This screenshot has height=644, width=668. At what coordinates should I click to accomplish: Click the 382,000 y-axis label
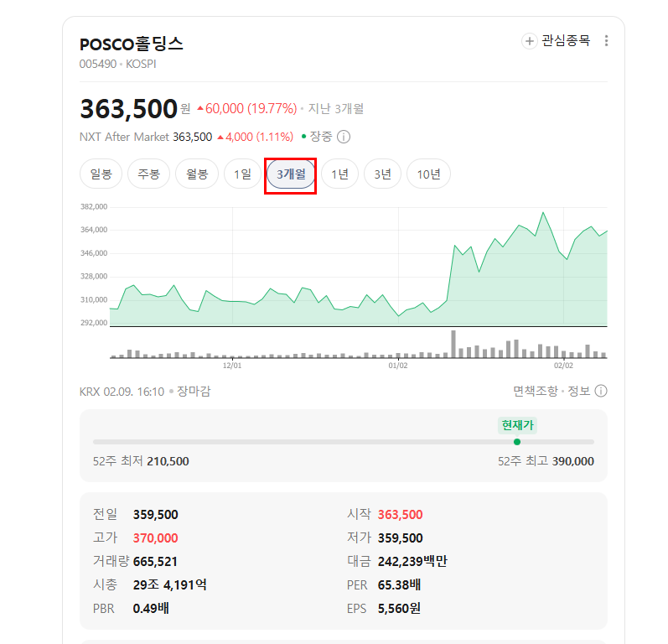(94, 207)
